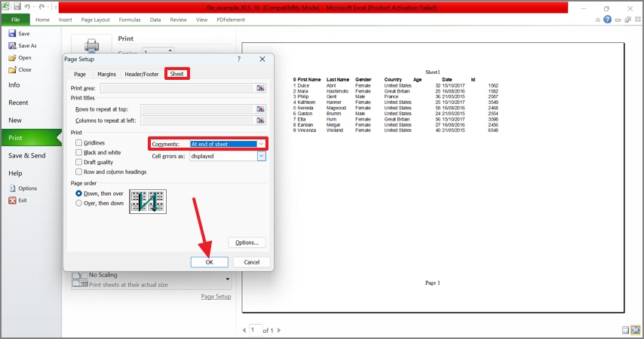Image resolution: width=644 pixels, height=339 pixels.
Task: Select Over, then down radio button
Action: (x=79, y=203)
